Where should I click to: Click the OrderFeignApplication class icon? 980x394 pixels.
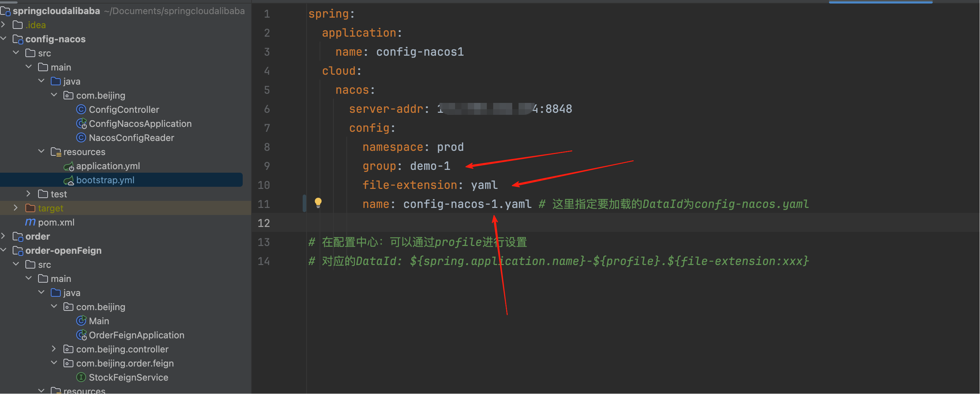click(81, 335)
